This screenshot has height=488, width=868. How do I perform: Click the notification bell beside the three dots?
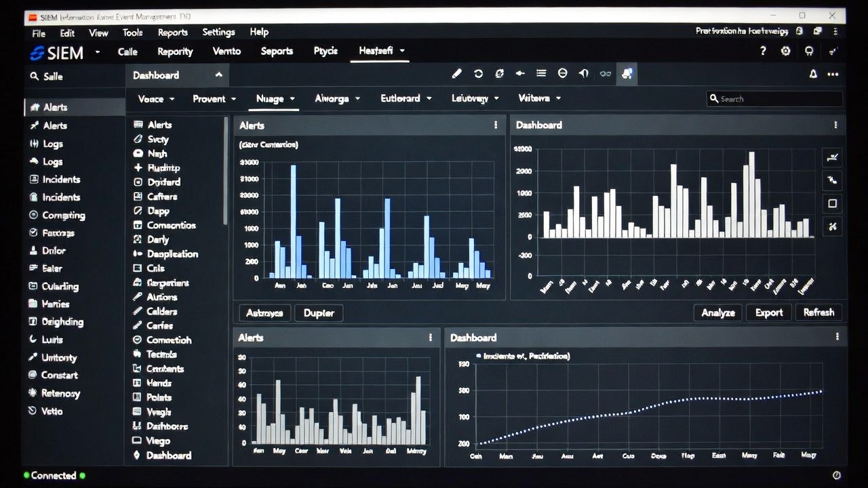813,75
